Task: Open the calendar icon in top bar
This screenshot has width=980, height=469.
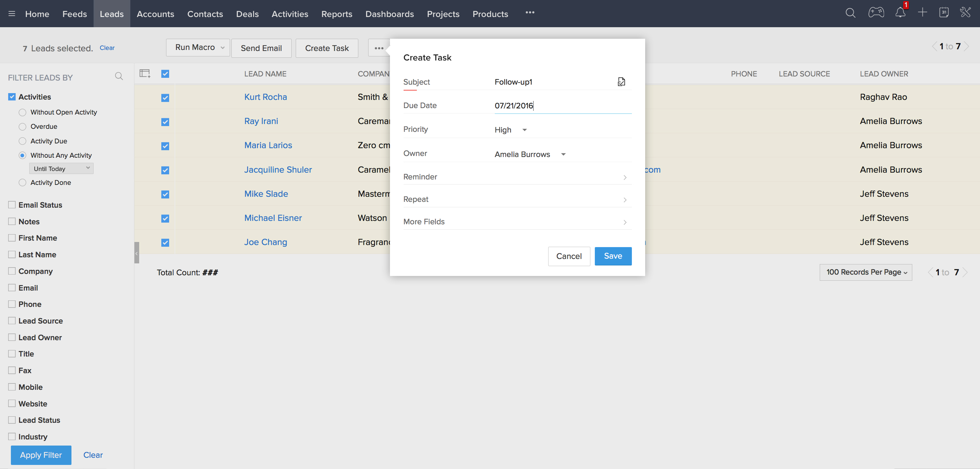Action: [x=944, y=13]
